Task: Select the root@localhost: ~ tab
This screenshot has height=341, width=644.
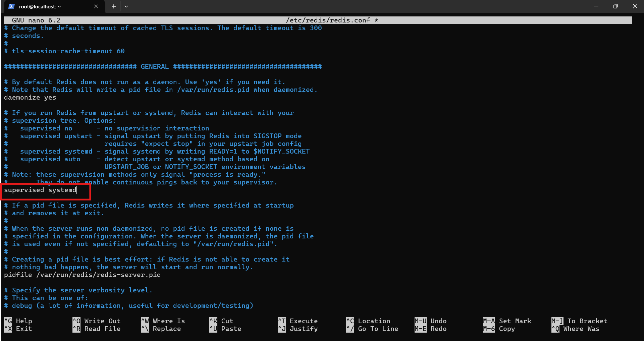Action: [x=50, y=6]
